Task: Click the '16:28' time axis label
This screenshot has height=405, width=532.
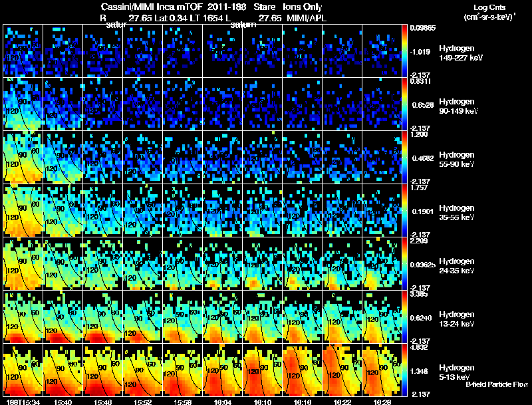Action: click(x=382, y=402)
